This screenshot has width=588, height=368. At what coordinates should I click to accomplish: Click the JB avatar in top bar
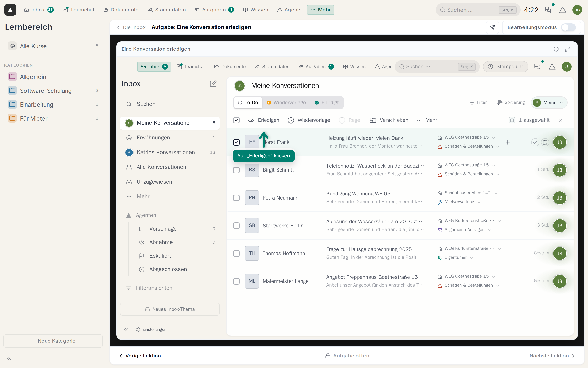[577, 10]
